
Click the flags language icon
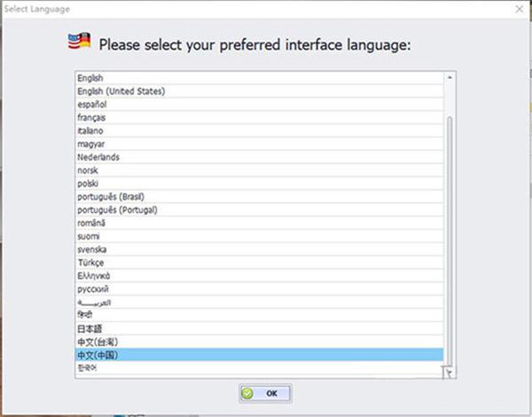(79, 41)
